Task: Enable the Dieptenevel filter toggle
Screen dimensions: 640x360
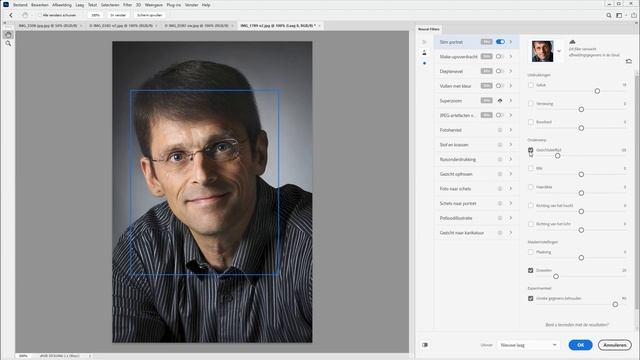Action: (x=500, y=71)
